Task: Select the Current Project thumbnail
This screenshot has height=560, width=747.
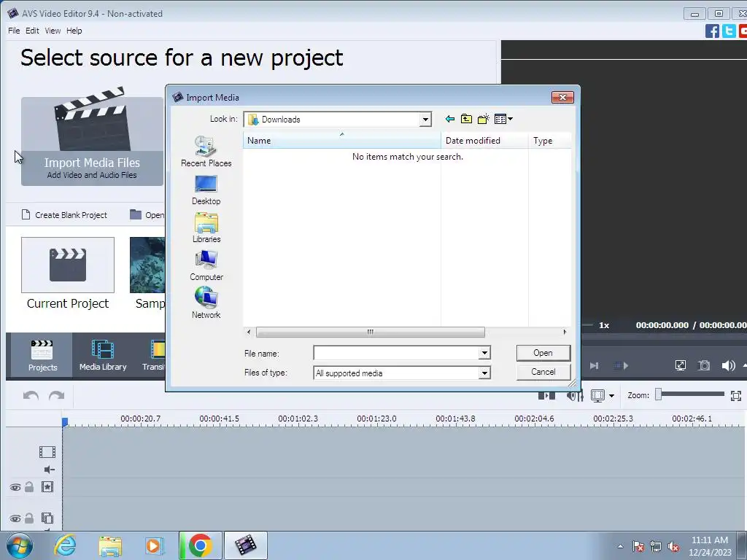Action: pos(68,265)
